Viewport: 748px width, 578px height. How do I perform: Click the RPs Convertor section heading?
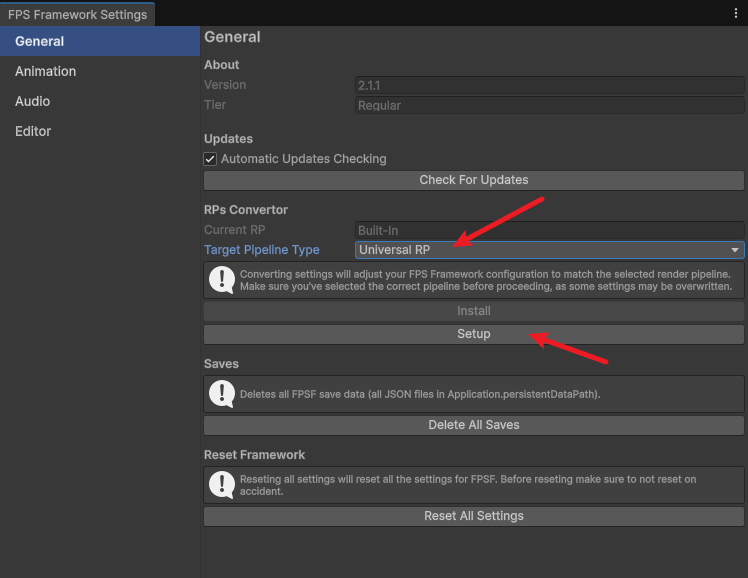tap(246, 210)
